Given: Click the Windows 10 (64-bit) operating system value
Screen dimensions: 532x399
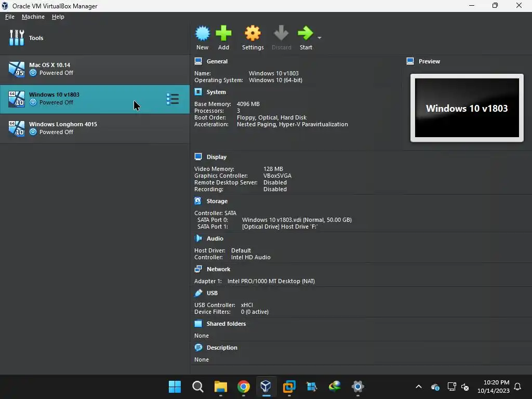Looking at the screenshot, I should click(275, 81).
